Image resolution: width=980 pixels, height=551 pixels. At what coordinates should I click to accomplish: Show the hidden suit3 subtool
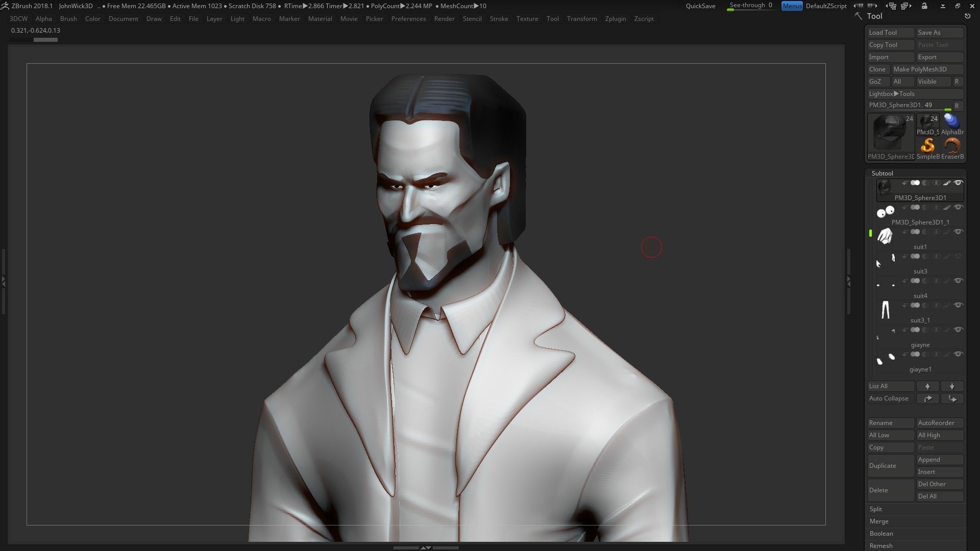[958, 256]
